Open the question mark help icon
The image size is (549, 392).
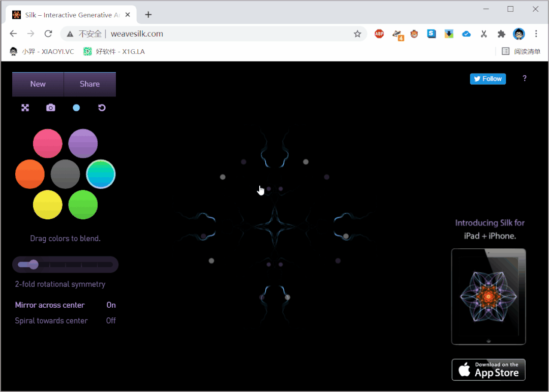pos(525,78)
